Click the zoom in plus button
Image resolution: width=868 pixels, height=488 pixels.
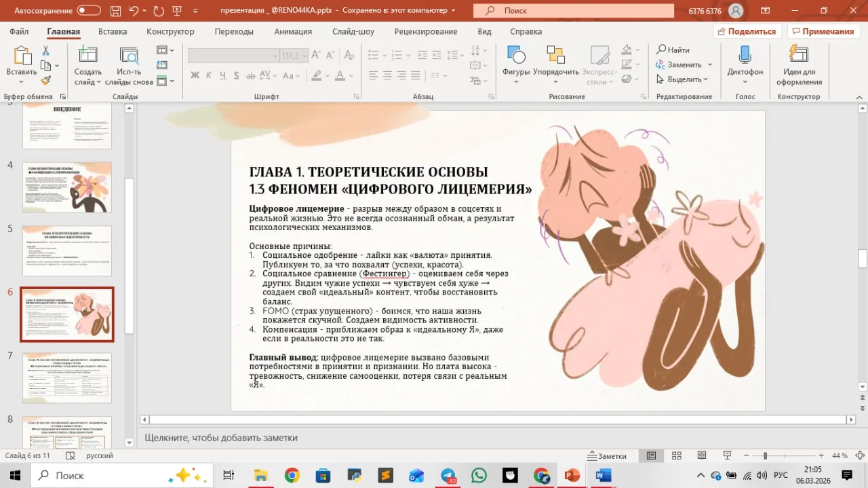pos(821,456)
